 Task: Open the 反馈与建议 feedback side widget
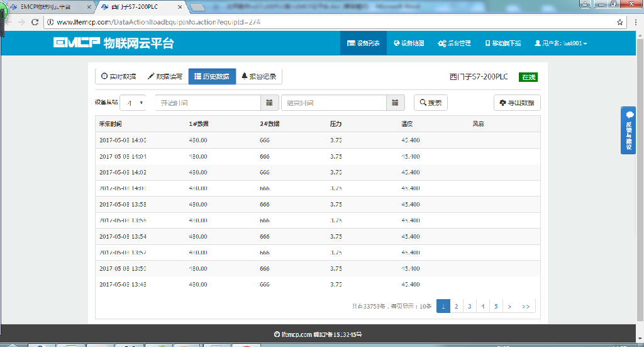(x=628, y=130)
